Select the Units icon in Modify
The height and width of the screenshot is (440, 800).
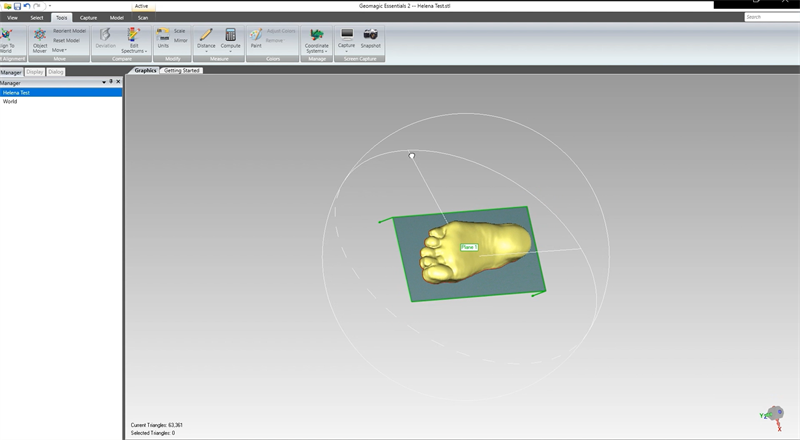pyautogui.click(x=163, y=35)
